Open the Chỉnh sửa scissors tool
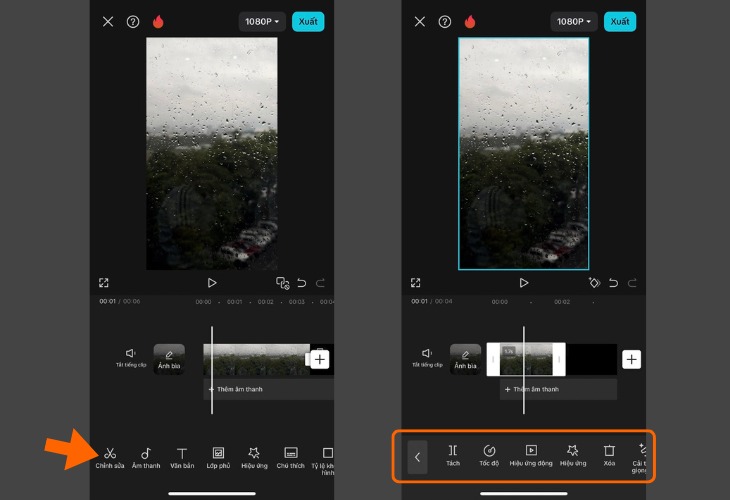This screenshot has height=500, width=730. (x=110, y=455)
